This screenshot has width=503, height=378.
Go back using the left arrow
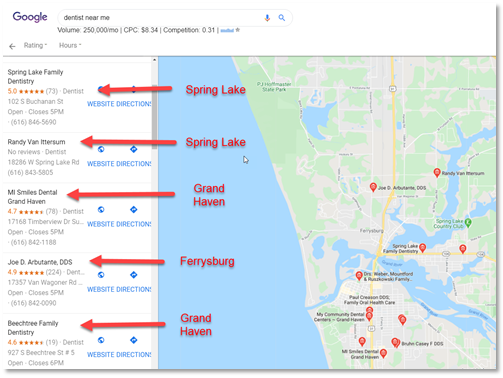tap(12, 46)
